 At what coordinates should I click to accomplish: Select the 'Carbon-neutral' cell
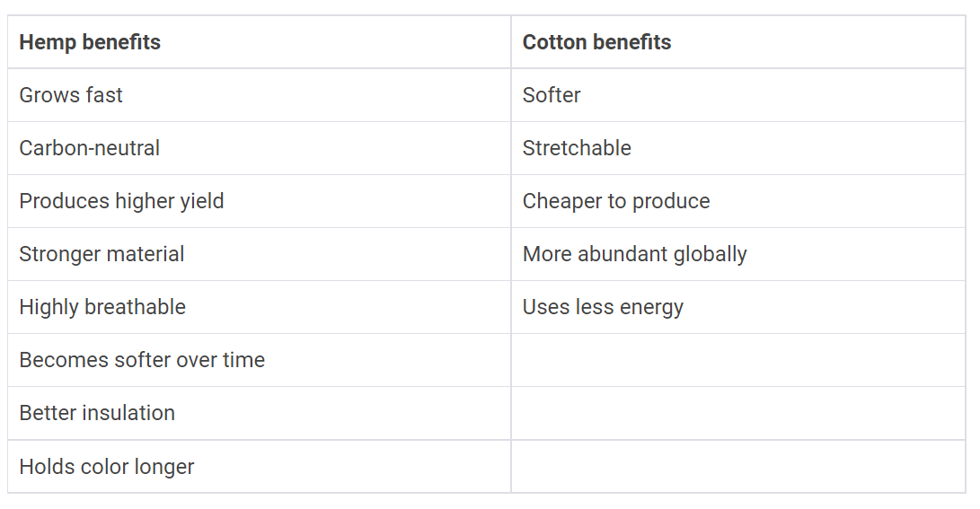coord(90,148)
